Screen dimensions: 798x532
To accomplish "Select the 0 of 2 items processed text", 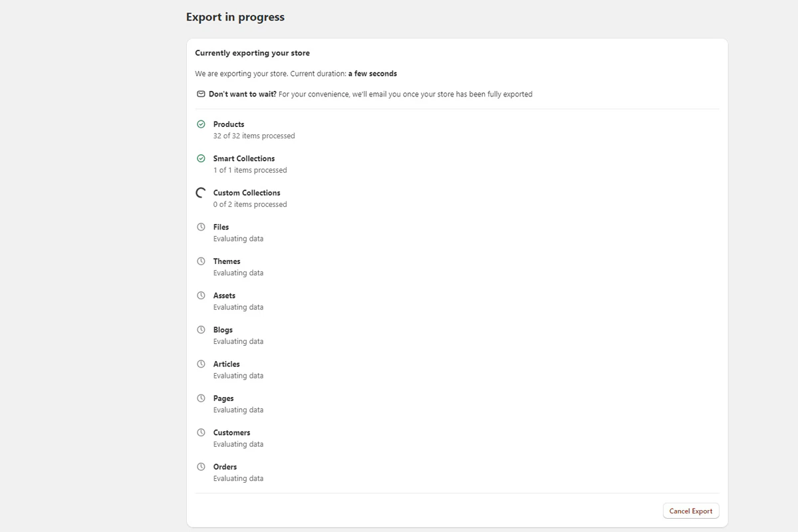I will point(250,204).
